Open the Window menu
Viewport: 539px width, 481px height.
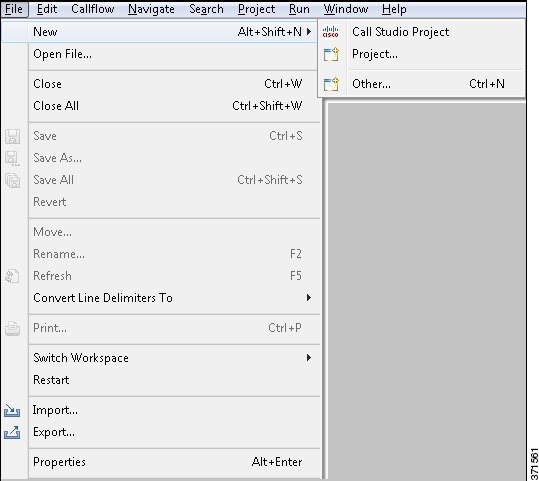pos(346,9)
